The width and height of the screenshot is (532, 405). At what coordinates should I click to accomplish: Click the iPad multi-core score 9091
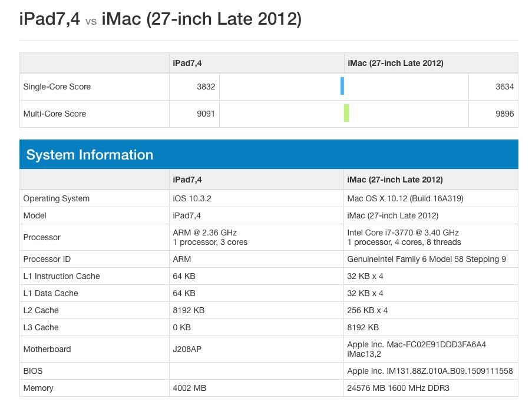pos(206,114)
